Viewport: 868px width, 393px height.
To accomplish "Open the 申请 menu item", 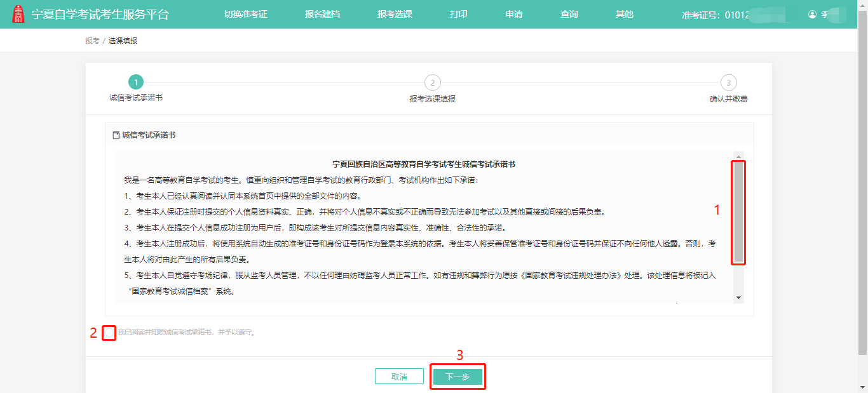I will [514, 14].
